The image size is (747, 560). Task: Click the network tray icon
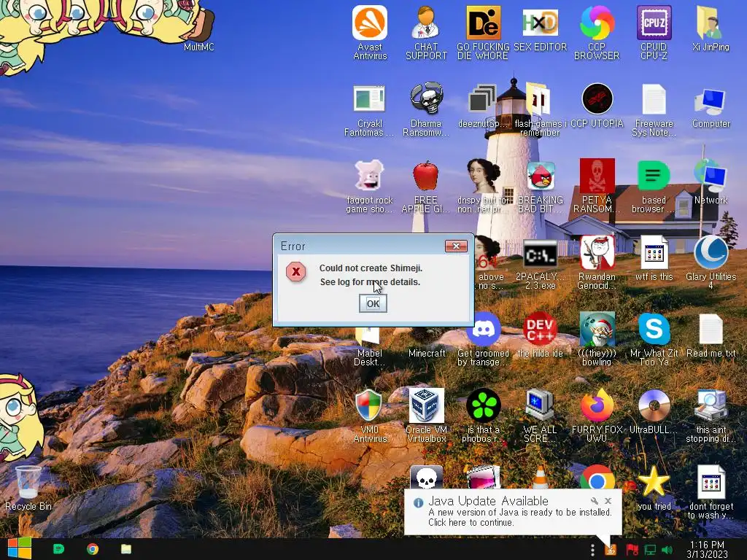pos(650,550)
